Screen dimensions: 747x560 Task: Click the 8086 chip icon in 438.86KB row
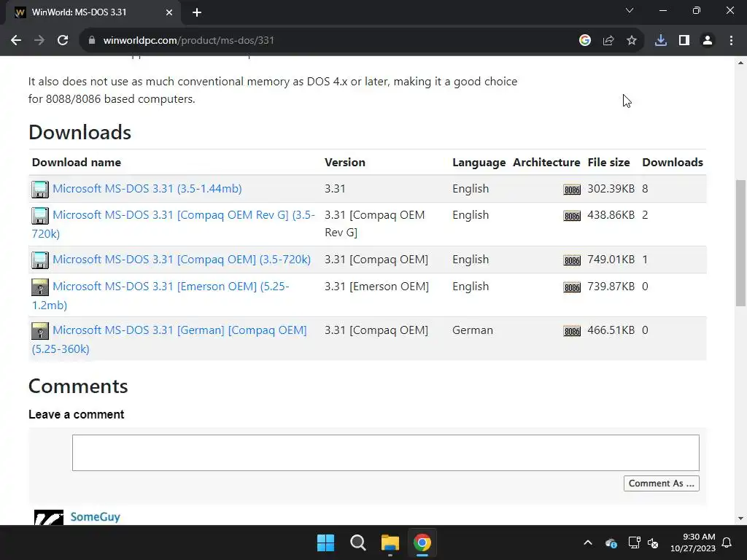click(572, 216)
